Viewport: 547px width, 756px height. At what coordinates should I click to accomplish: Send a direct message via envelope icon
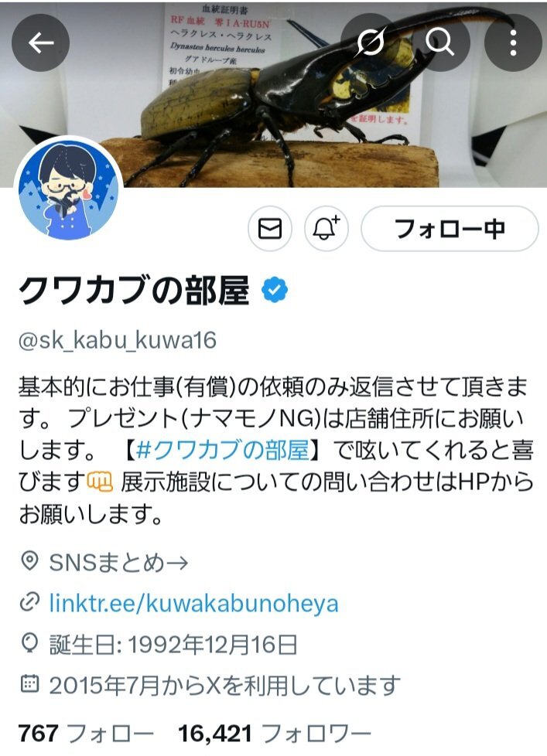(270, 229)
